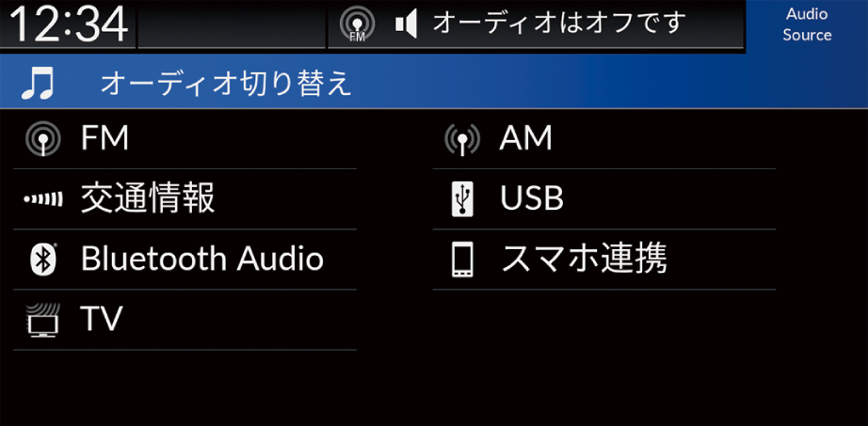Viewport: 868px width, 426px height.
Task: Tap the speaker icon in status bar
Action: tap(407, 24)
